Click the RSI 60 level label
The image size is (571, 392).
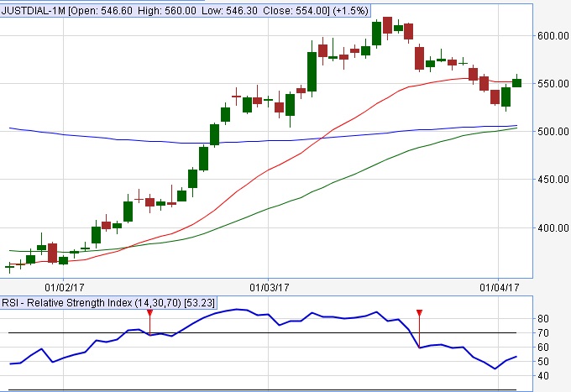(543, 348)
